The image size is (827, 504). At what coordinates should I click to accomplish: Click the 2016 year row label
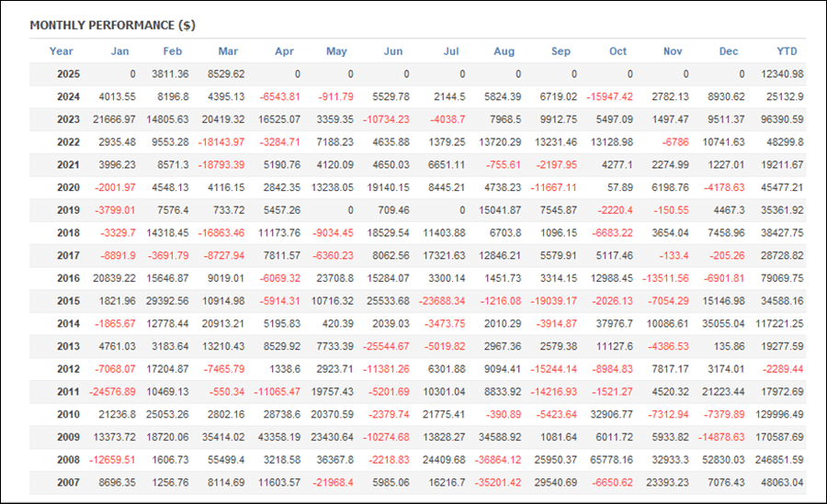tap(69, 278)
